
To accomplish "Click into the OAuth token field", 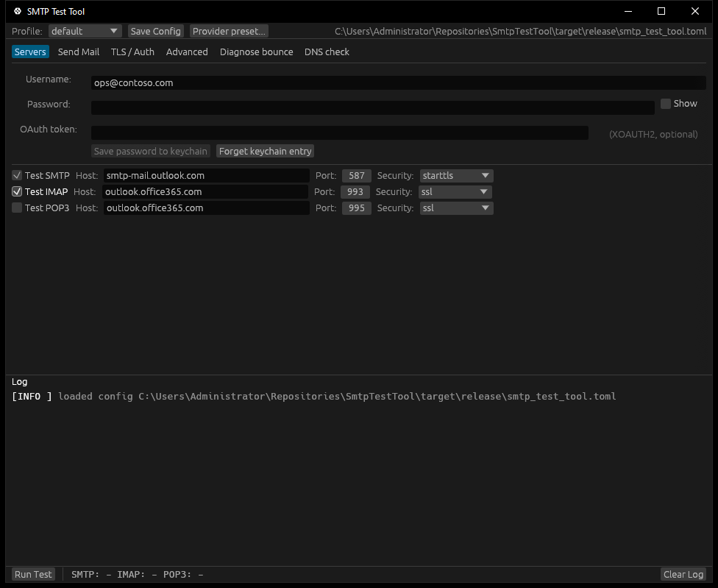I will (340, 132).
